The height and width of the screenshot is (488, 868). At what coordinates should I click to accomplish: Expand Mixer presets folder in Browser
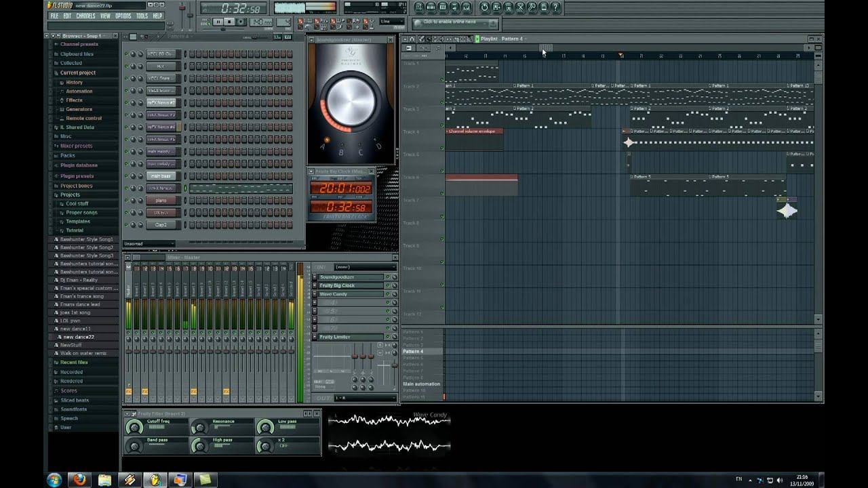tap(76, 146)
